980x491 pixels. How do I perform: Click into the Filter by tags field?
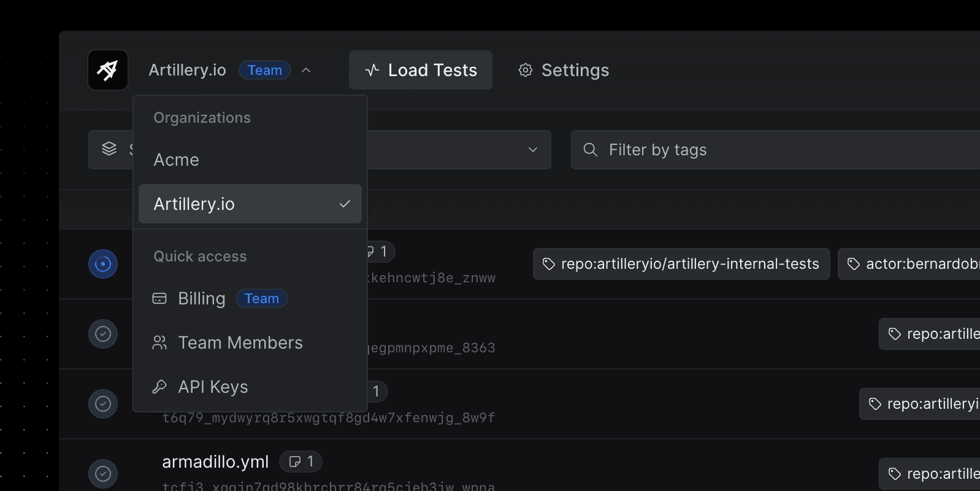tap(775, 150)
